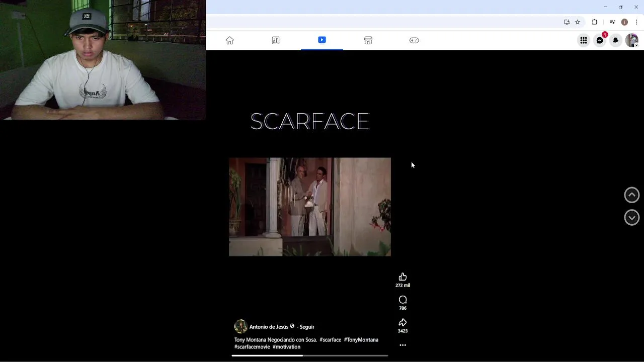The width and height of the screenshot is (644, 362).
Task: Open the Facebook menu grid icon
Action: pos(584,40)
